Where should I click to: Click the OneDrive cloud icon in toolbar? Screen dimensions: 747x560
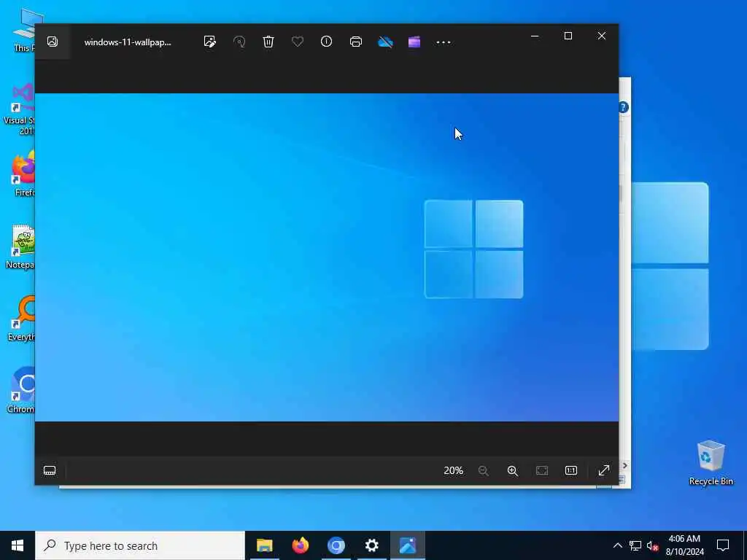click(385, 42)
